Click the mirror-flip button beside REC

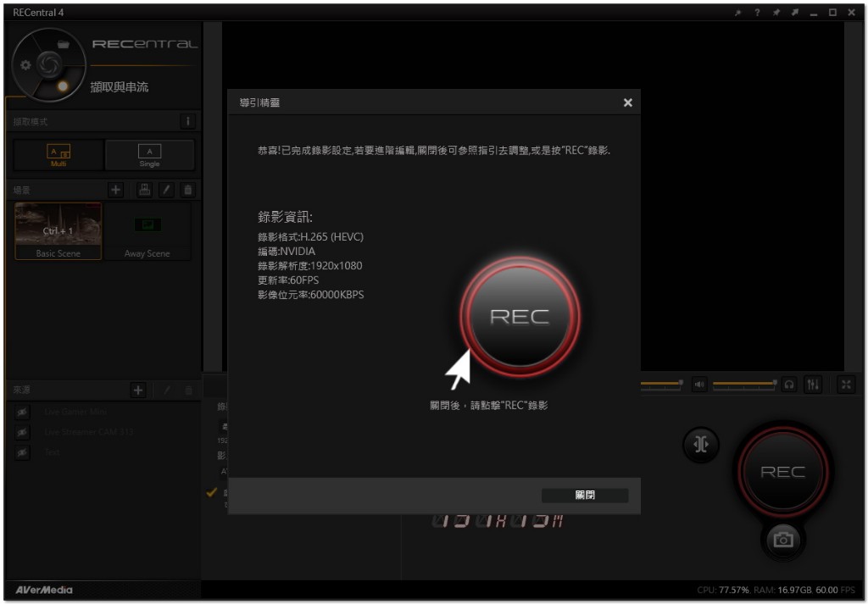tap(701, 444)
